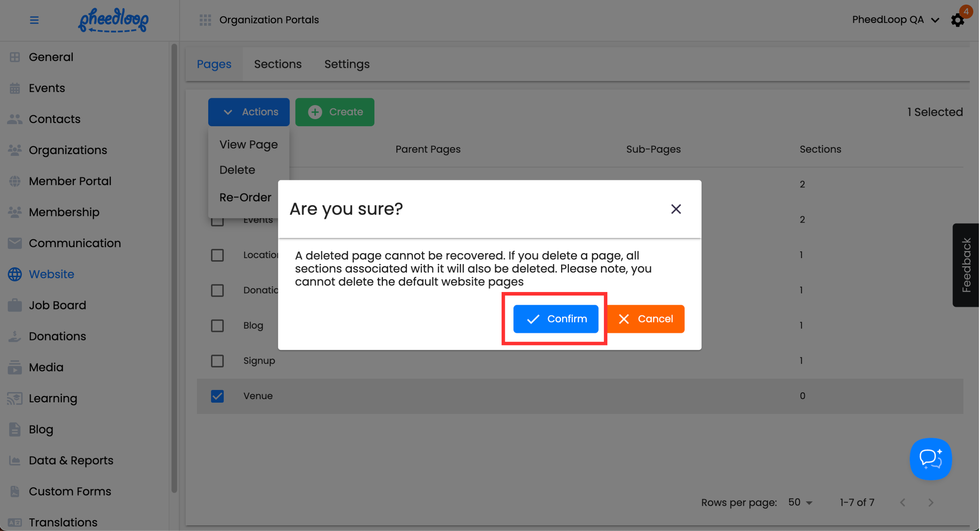The width and height of the screenshot is (980, 531).
Task: Select the Blog page row checkbox
Action: [217, 326]
